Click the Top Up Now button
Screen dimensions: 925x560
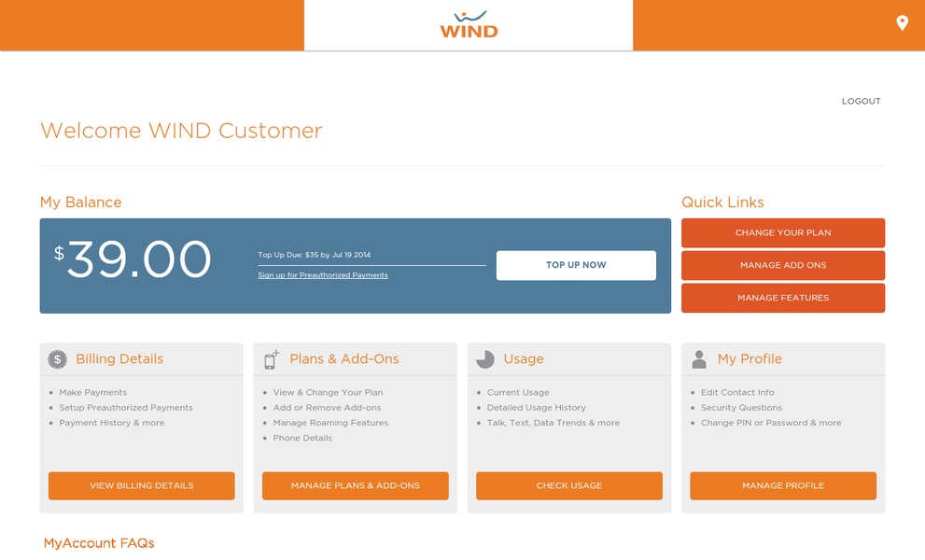(x=576, y=265)
